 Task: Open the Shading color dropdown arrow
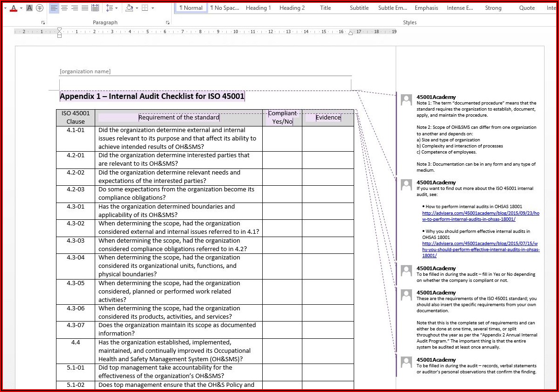click(137, 8)
